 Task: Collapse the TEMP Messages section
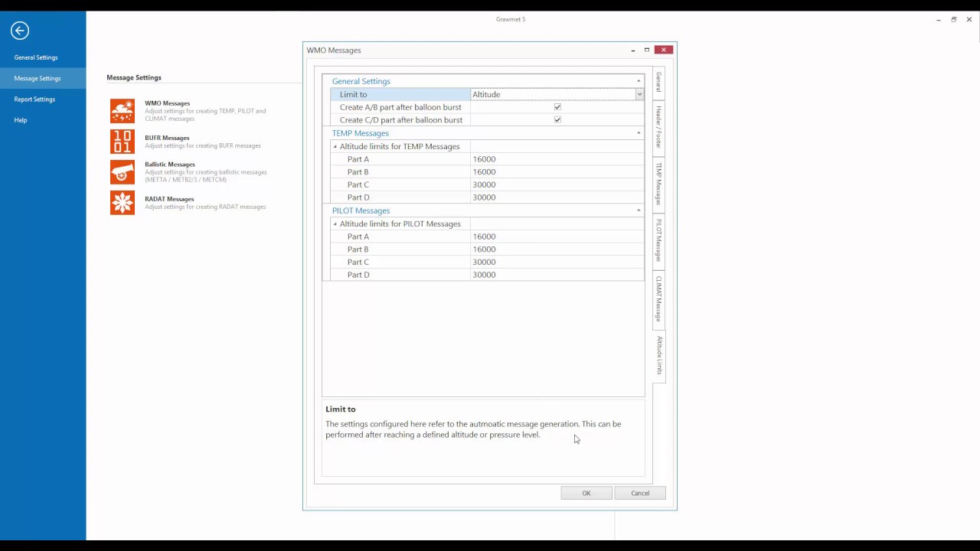pos(639,133)
